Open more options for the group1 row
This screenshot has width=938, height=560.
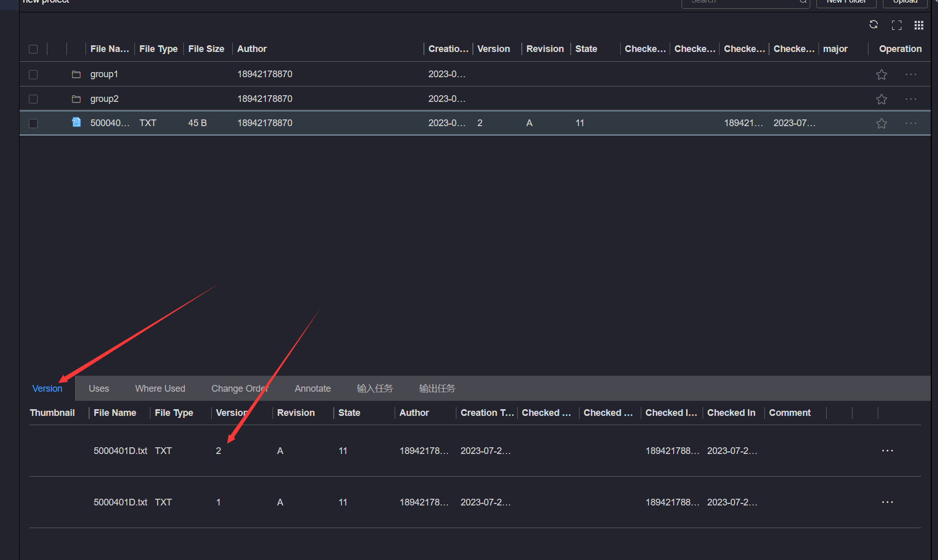pyautogui.click(x=911, y=75)
